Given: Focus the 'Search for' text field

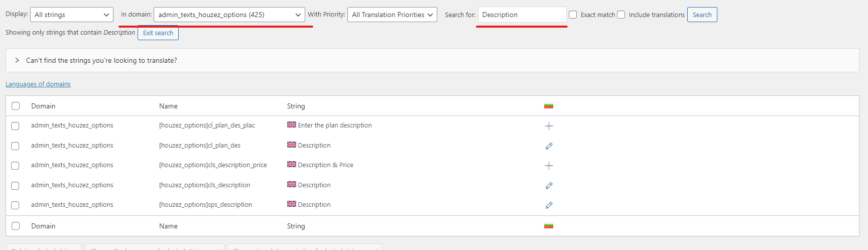Looking at the screenshot, I should 522,15.
